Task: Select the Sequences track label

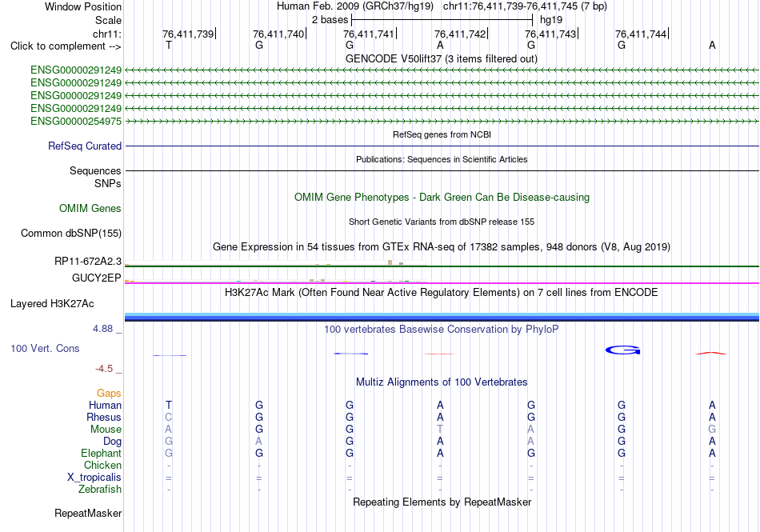Action: pos(95,170)
